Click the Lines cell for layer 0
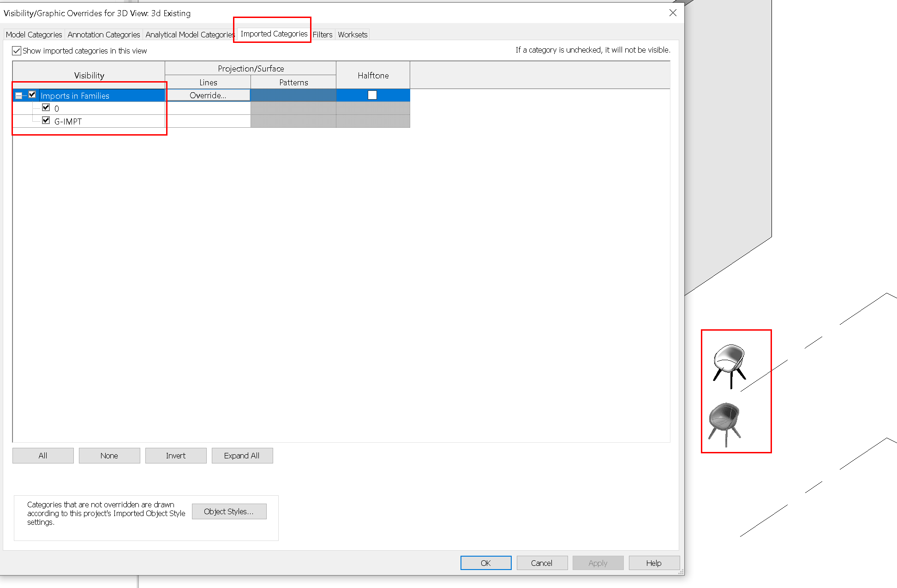 tap(208, 108)
